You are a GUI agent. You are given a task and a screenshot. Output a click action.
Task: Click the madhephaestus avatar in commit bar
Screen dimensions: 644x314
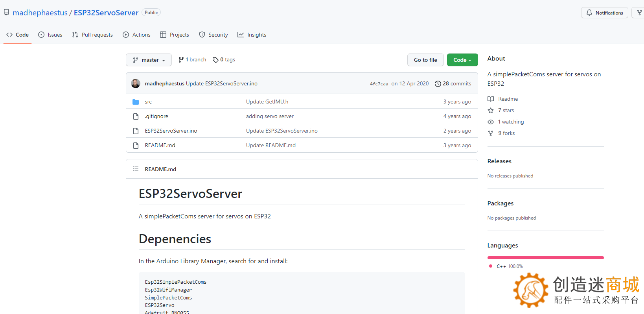(x=136, y=83)
